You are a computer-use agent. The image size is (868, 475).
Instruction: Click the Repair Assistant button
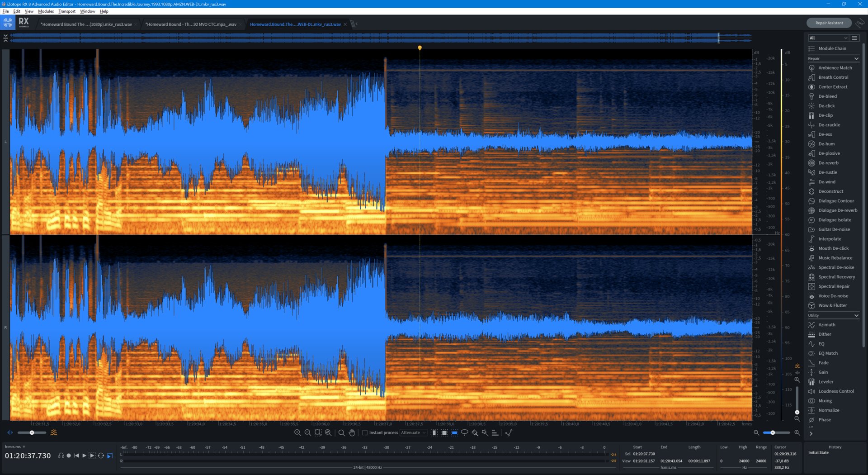tap(829, 23)
